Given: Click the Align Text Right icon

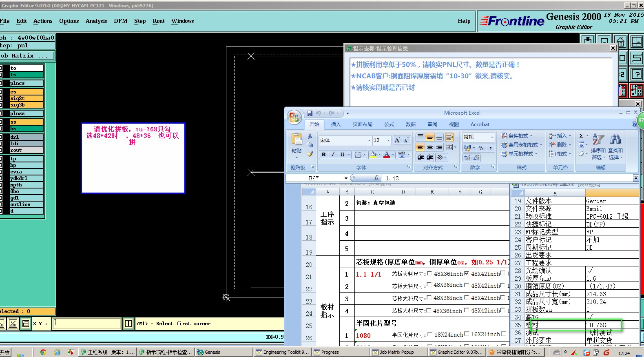Looking at the screenshot, I should click(439, 147).
